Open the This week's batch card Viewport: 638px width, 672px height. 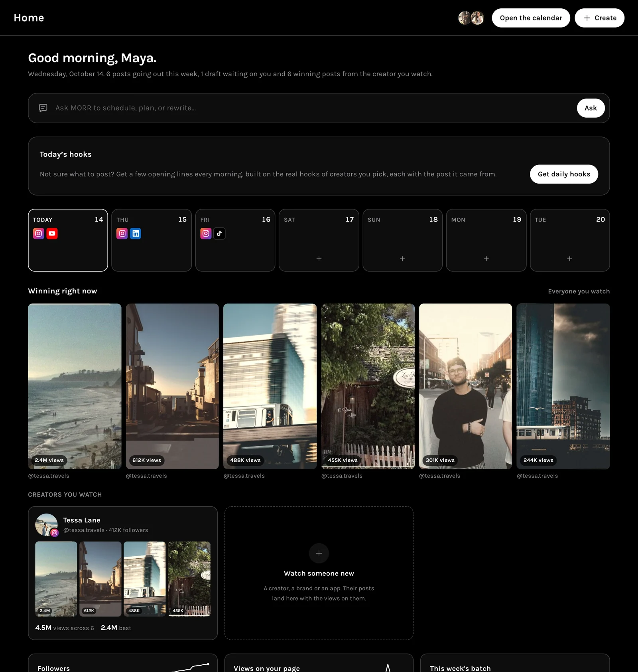click(x=515, y=663)
